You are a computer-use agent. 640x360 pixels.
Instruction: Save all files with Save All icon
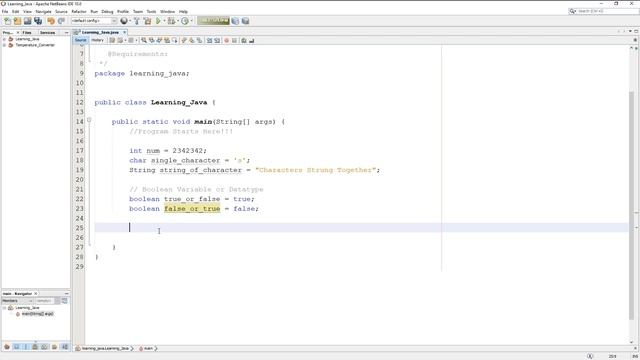[38, 21]
